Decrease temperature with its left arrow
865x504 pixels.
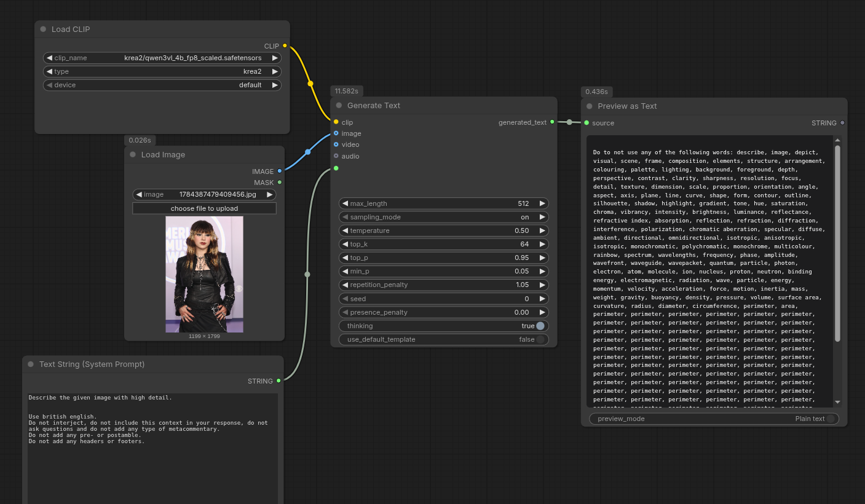pyautogui.click(x=345, y=230)
